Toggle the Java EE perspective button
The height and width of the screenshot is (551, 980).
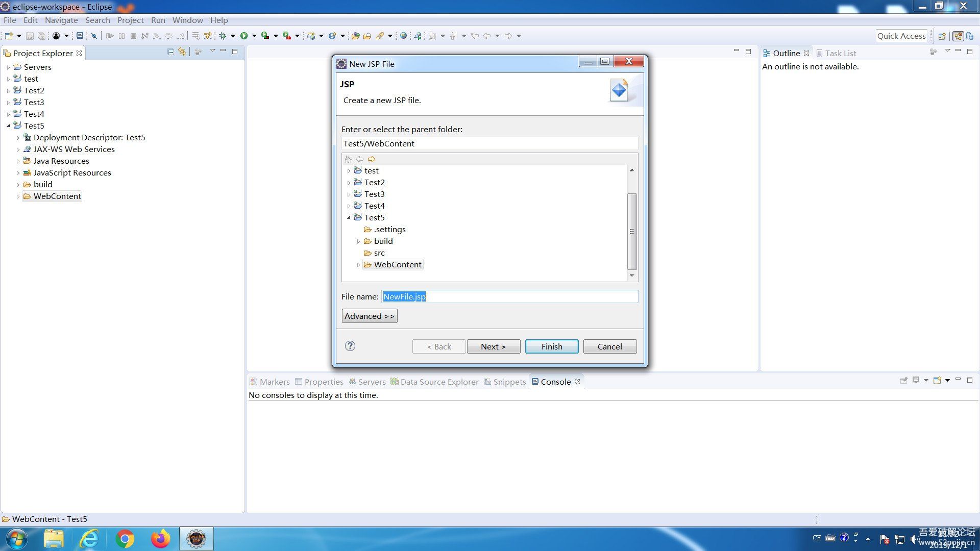pos(959,36)
